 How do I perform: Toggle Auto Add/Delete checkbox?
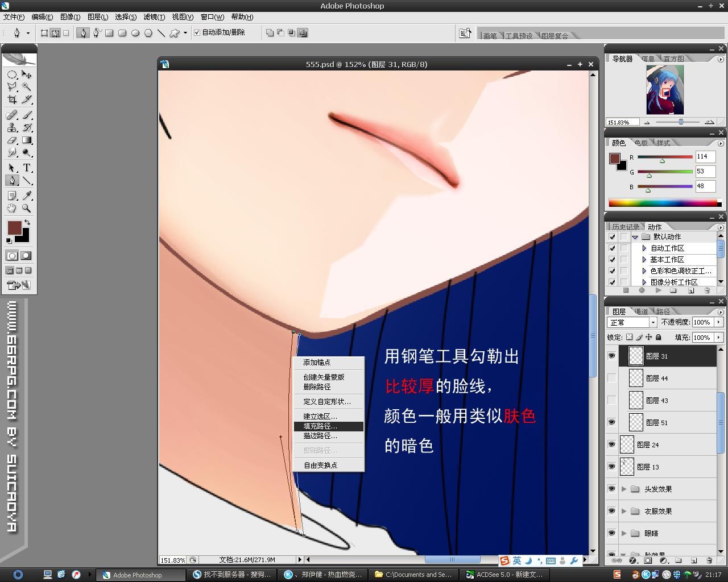pos(197,32)
